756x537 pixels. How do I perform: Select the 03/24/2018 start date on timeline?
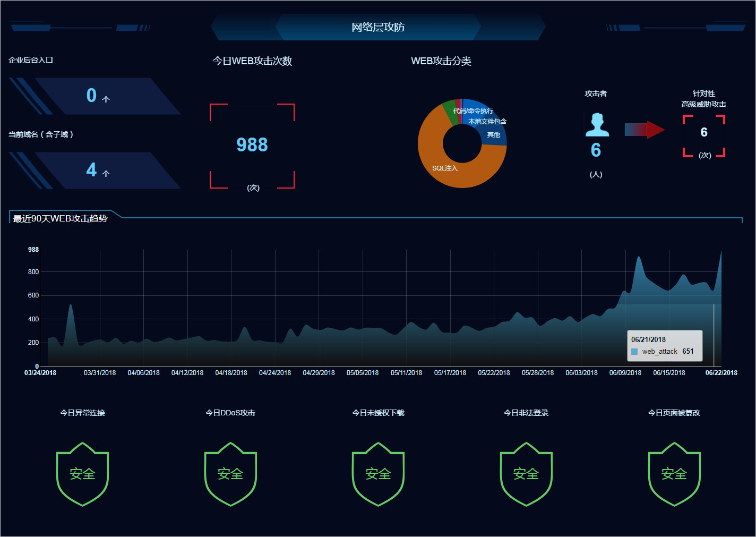(40, 373)
